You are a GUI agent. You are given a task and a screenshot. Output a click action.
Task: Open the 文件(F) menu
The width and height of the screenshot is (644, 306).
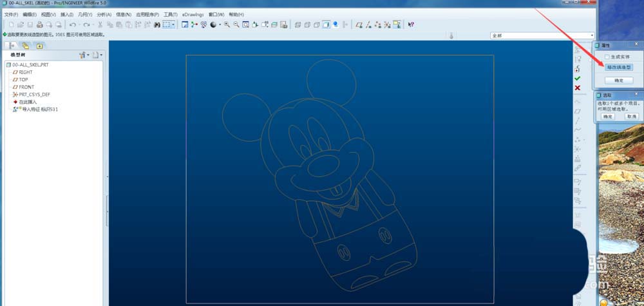[11, 14]
